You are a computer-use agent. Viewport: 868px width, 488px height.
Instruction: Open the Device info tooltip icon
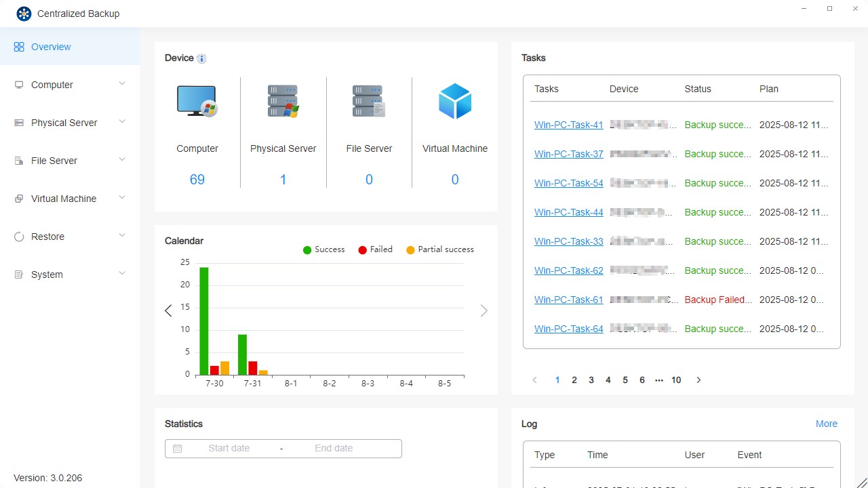tap(201, 59)
